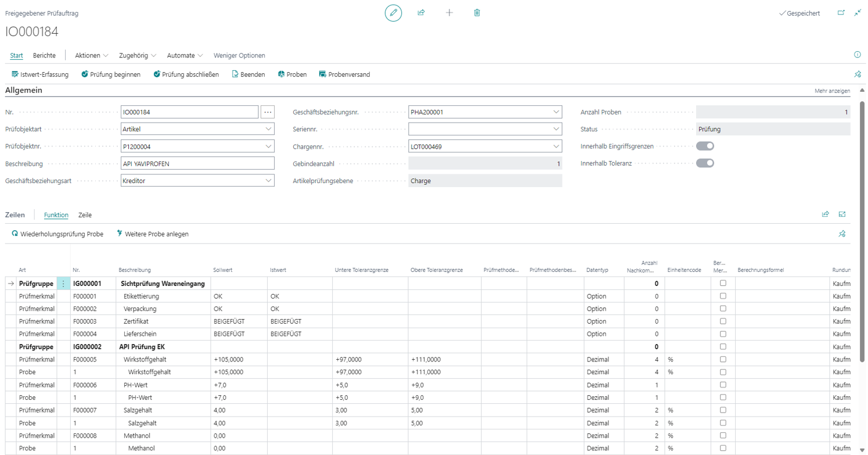Disable the Innerhalb Eingriffsgrenzen toggle

(705, 145)
